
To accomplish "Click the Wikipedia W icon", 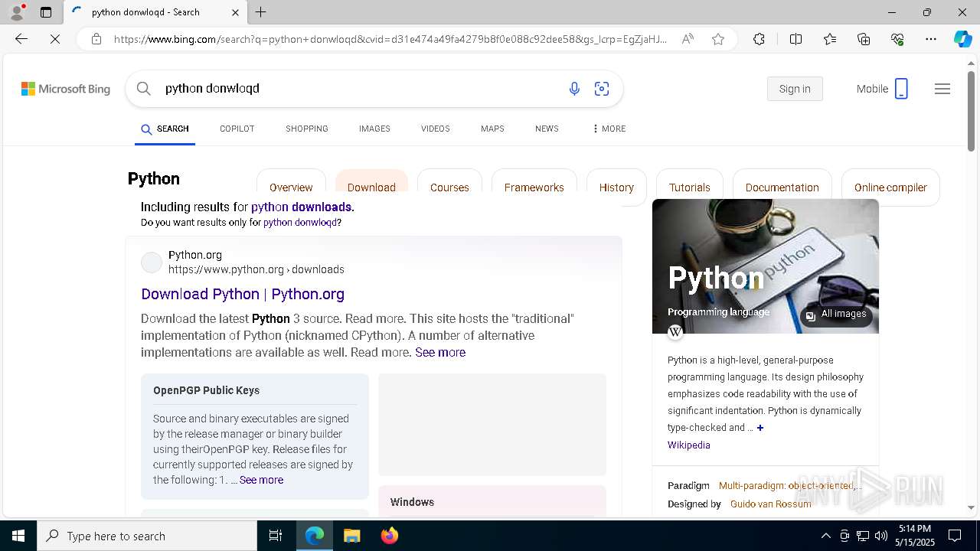I will tap(675, 332).
